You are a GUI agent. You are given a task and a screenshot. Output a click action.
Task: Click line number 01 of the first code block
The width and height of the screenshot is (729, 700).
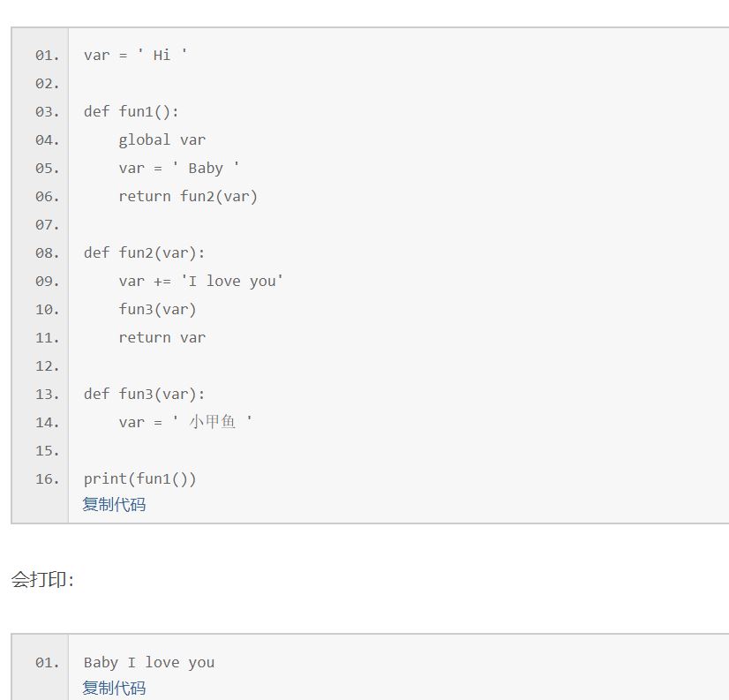click(x=47, y=56)
